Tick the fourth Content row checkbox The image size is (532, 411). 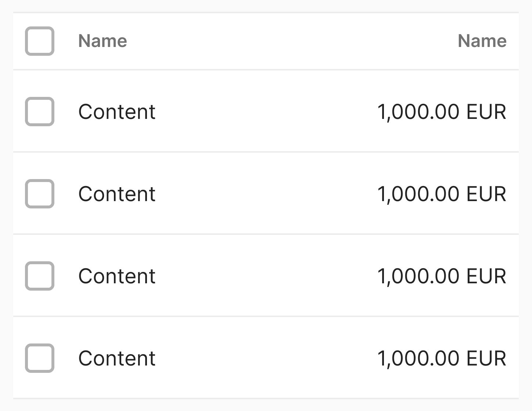[40, 358]
